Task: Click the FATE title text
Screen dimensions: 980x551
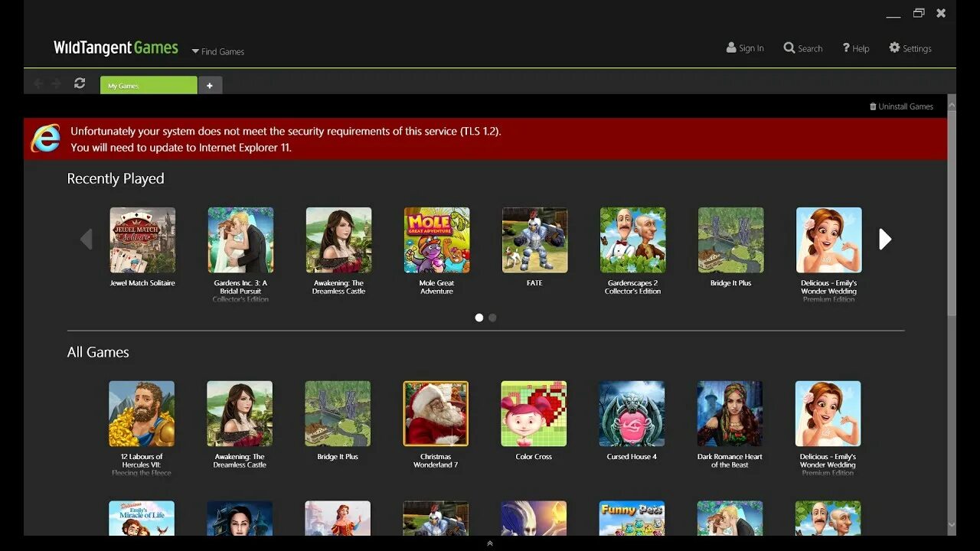Action: coord(534,283)
